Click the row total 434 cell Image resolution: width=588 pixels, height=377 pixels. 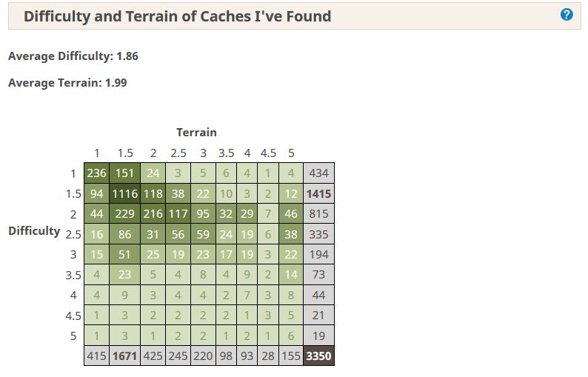pyautogui.click(x=318, y=173)
